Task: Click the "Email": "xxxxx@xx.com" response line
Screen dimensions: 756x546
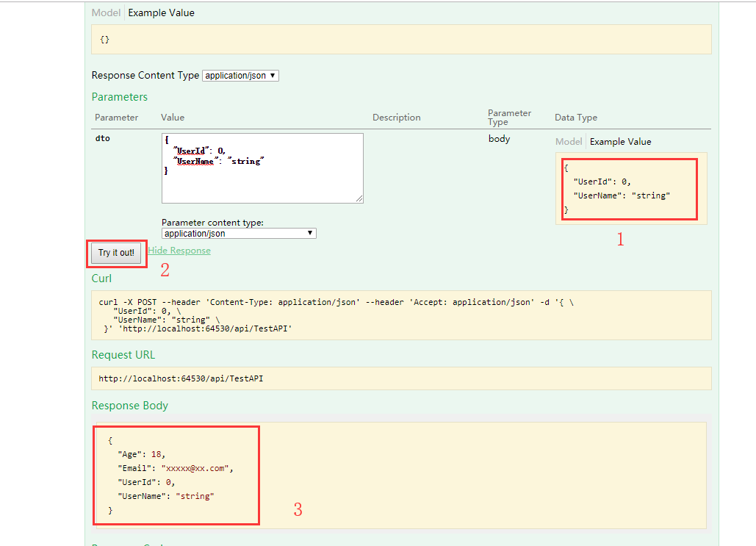Action: [176, 468]
